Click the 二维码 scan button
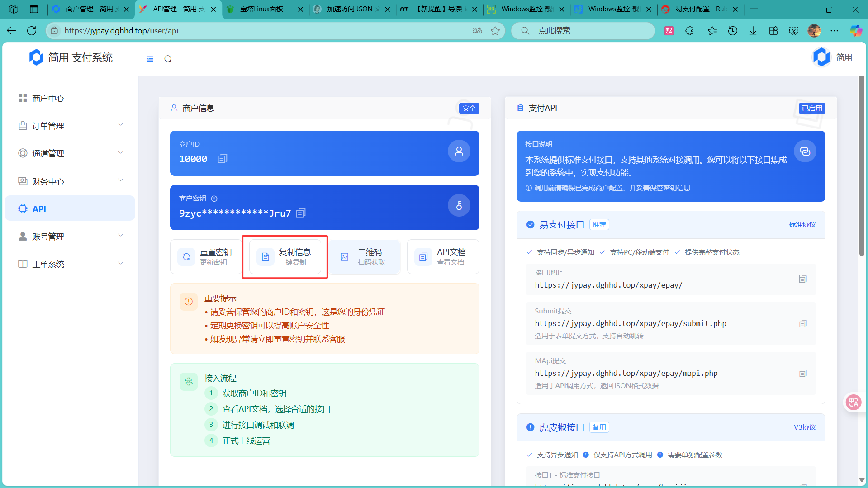 coord(364,256)
